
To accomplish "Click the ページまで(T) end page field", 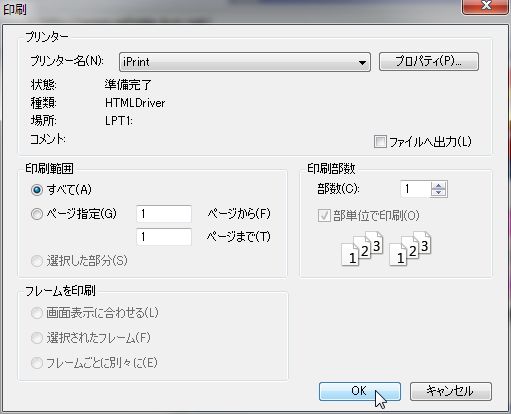I will [x=164, y=237].
